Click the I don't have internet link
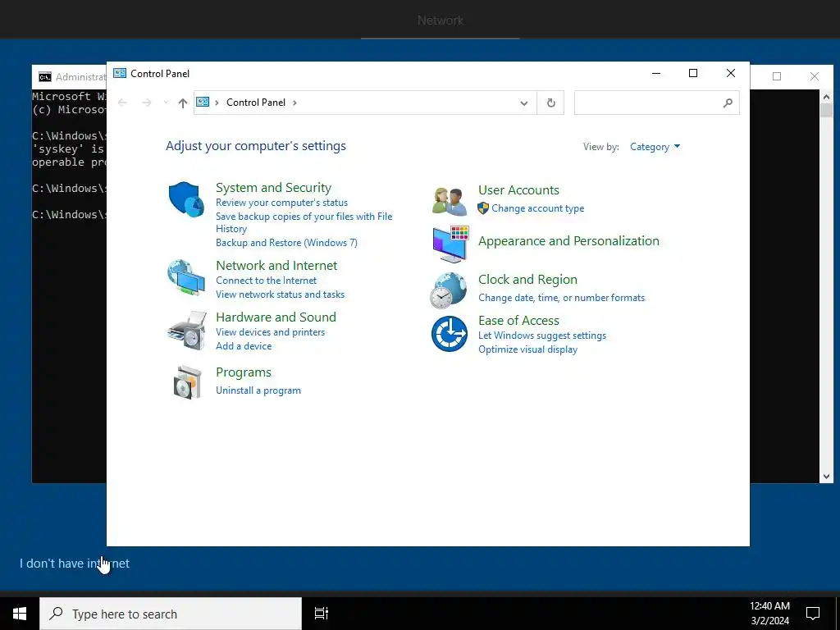This screenshot has height=630, width=840. tap(75, 563)
